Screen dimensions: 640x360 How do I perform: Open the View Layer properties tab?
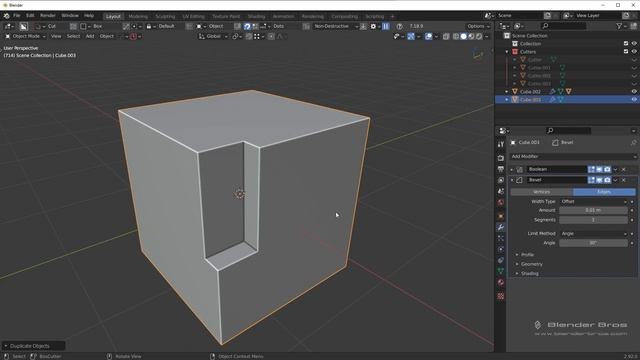(x=501, y=180)
